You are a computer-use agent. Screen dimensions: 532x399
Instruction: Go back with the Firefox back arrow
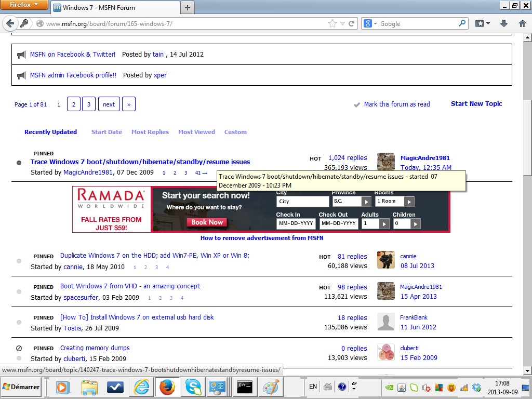point(10,23)
